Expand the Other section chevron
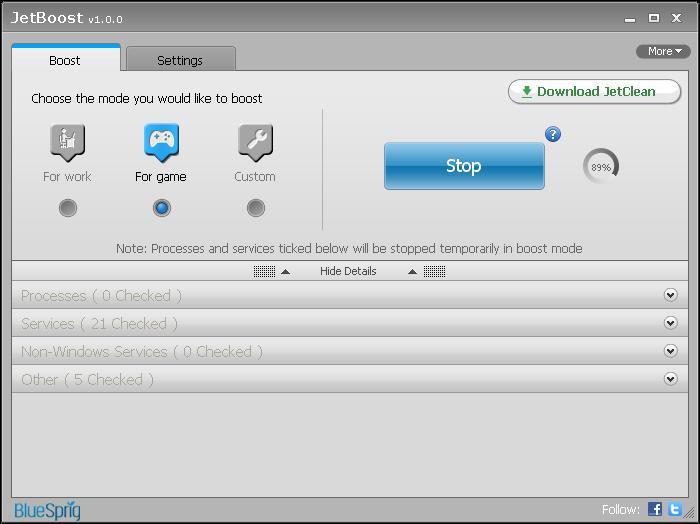 [671, 379]
